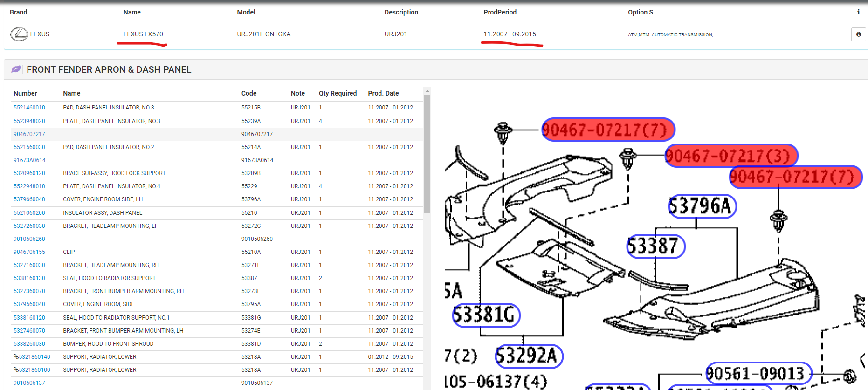Screen dimensions: 868x390
Task: Open part number 5338160120
Action: [29, 318]
